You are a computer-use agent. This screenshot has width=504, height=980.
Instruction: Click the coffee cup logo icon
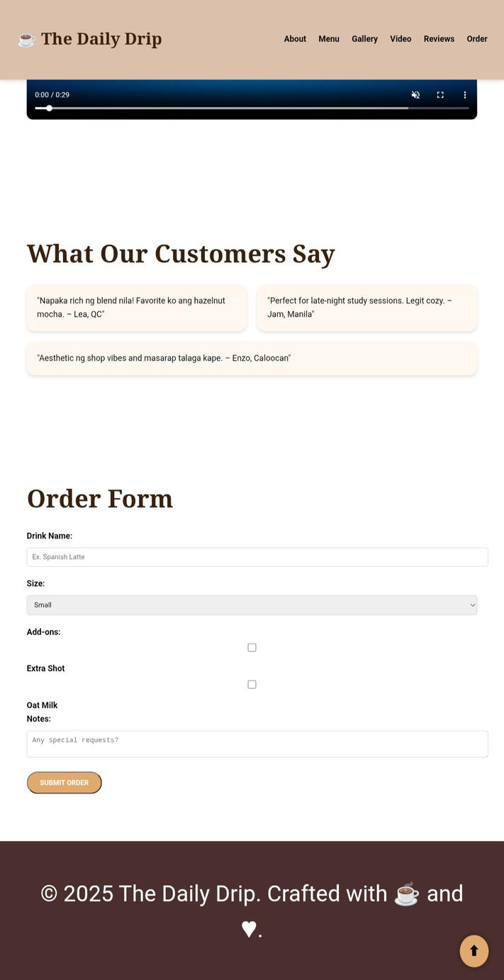pos(26,40)
